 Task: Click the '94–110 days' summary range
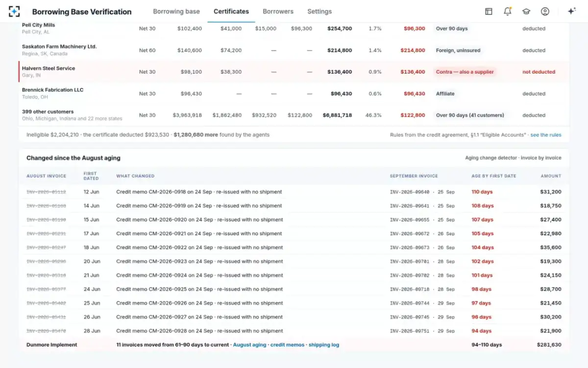pyautogui.click(x=487, y=345)
